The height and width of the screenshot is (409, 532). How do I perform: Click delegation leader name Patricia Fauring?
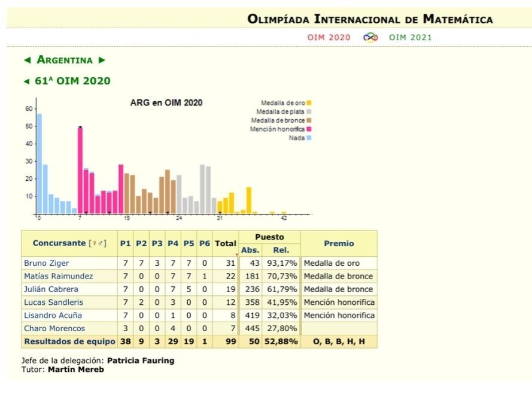pyautogui.click(x=141, y=360)
